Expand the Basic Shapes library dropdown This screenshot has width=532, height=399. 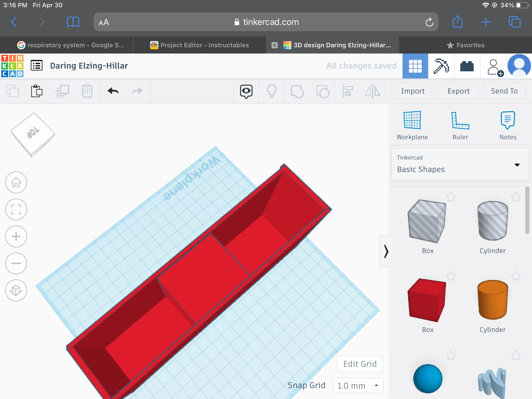tap(517, 165)
